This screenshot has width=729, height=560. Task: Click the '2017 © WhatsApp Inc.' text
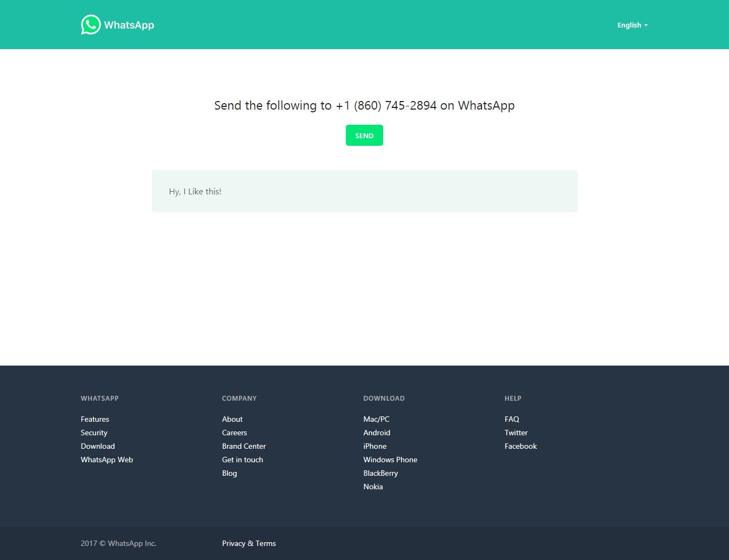(x=118, y=543)
